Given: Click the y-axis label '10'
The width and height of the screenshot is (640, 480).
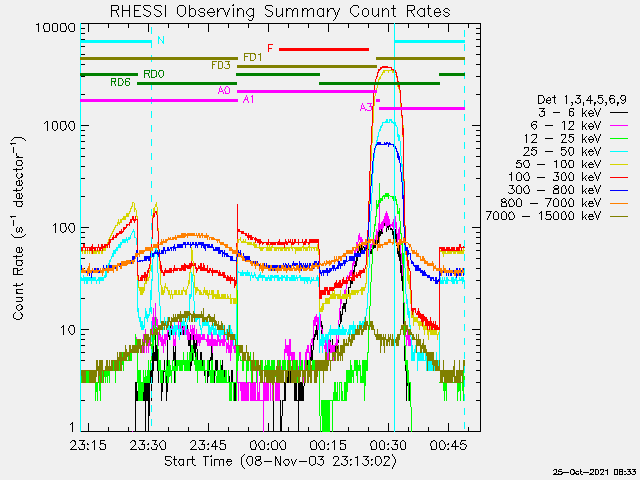Looking at the screenshot, I should click(x=67, y=329).
